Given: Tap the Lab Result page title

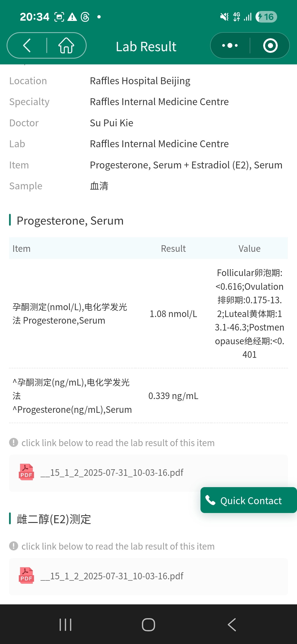Looking at the screenshot, I should (x=146, y=47).
